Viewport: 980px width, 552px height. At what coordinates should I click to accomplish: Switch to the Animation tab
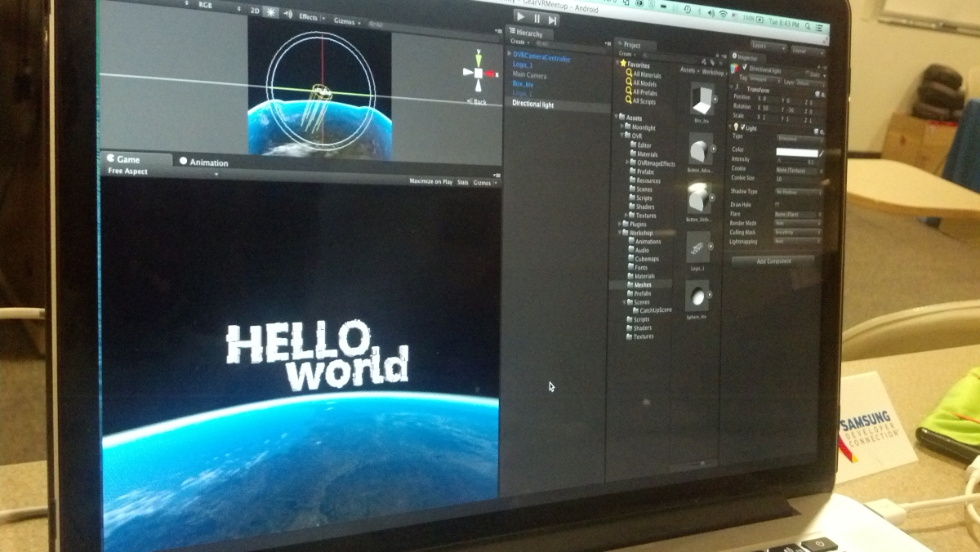point(203,162)
